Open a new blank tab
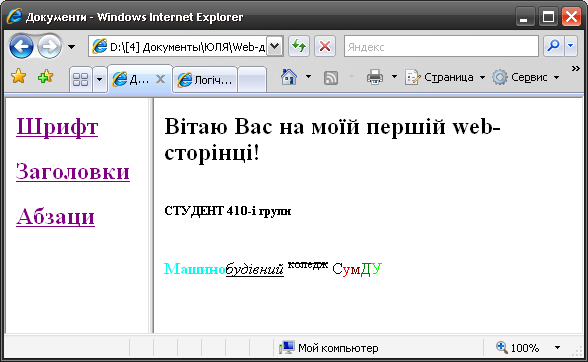588x362 pixels. [x=252, y=80]
